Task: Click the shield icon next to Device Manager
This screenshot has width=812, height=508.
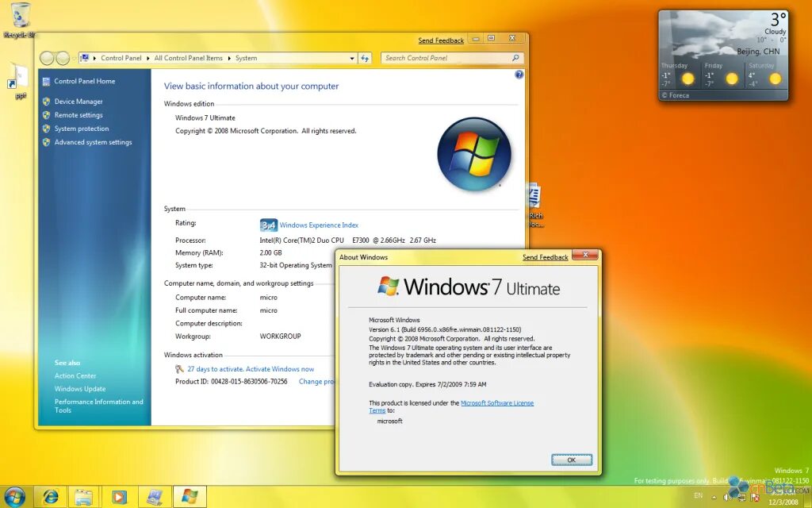Action: click(46, 102)
